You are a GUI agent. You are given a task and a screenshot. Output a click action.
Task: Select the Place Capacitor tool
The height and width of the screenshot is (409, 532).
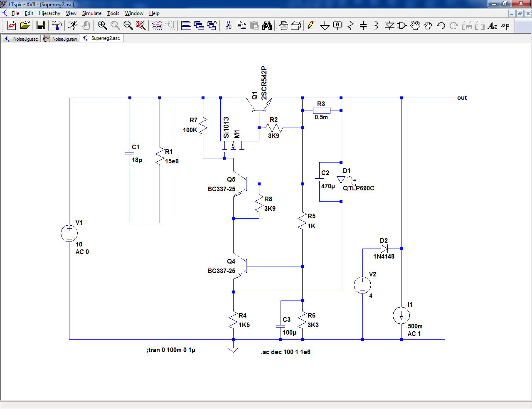(363, 26)
